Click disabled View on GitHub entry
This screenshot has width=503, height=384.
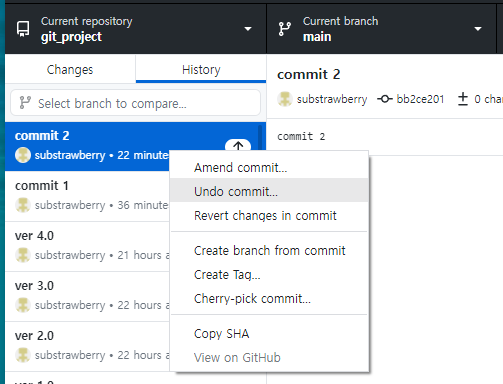(269, 358)
